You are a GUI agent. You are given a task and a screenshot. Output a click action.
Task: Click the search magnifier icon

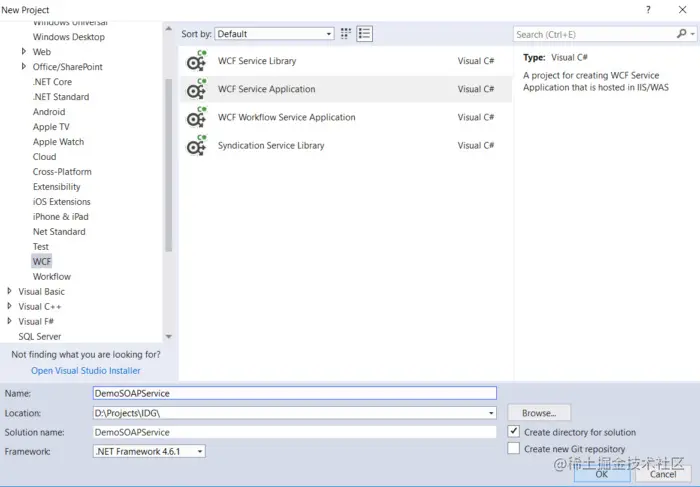[x=681, y=34]
